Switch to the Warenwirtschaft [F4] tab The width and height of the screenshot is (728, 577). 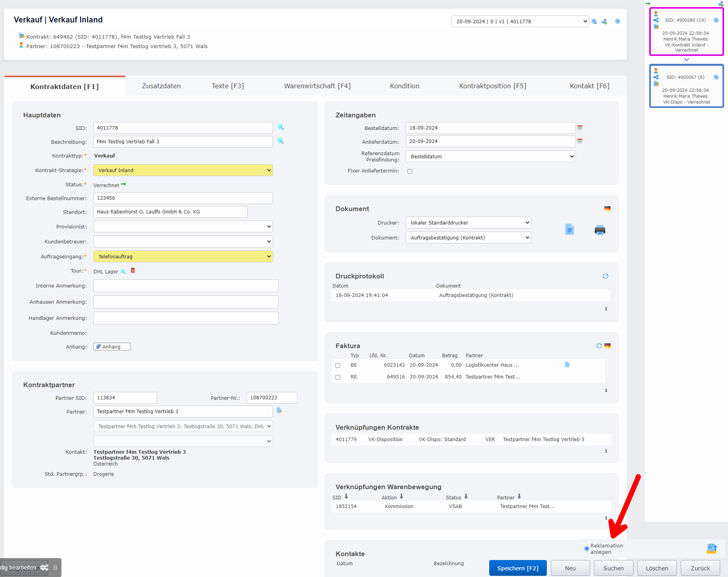click(x=317, y=86)
